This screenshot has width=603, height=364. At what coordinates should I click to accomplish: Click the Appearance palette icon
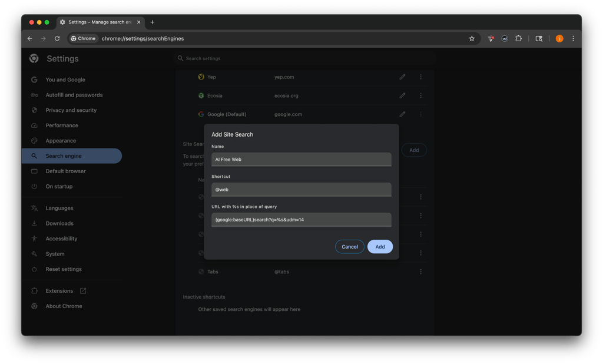(x=34, y=141)
